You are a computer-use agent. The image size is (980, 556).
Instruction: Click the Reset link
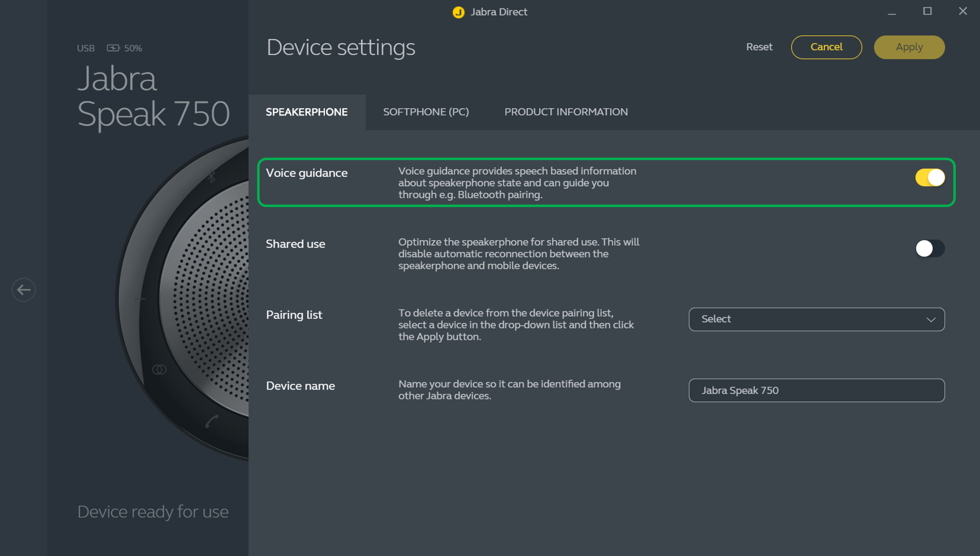[x=759, y=47]
